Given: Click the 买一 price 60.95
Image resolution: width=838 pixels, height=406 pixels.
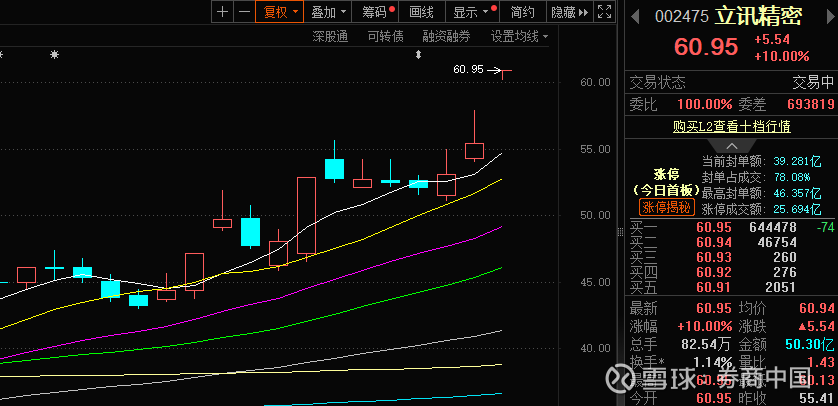Looking at the screenshot, I should click(713, 227).
